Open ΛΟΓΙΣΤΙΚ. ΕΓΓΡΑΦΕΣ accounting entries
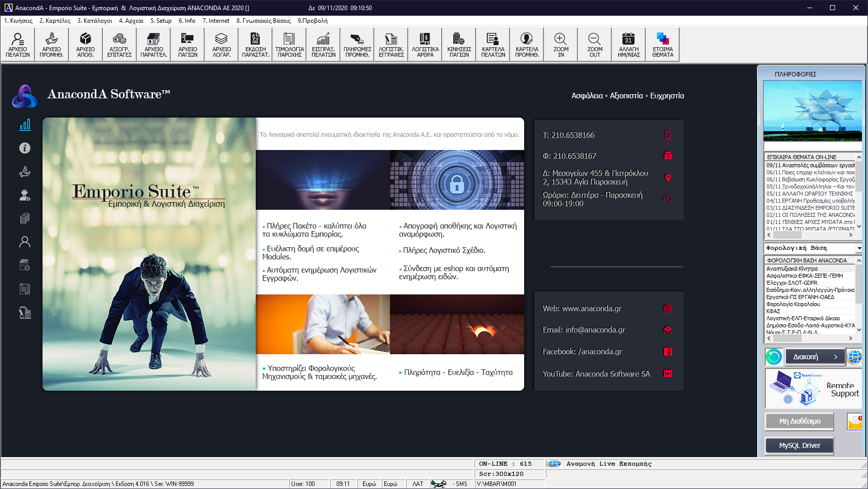The height and width of the screenshot is (489, 868). tap(391, 45)
